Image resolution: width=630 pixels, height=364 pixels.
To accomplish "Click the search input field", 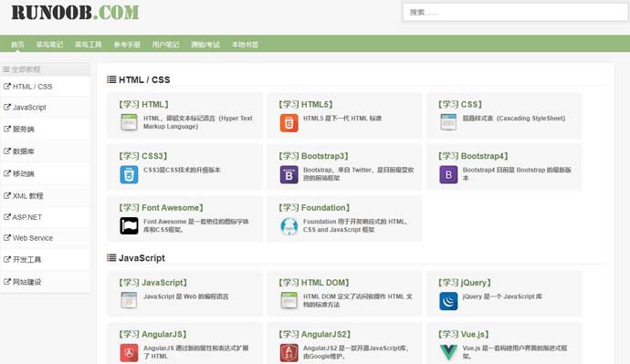I will [516, 12].
